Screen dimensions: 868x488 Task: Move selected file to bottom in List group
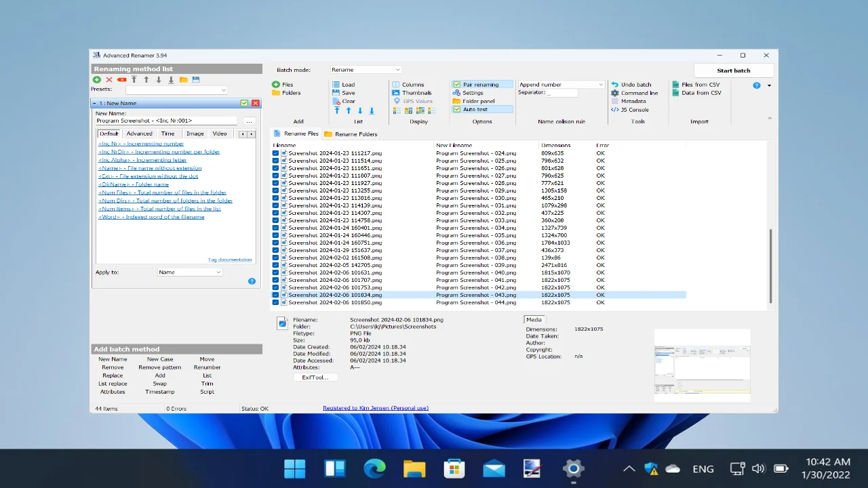coord(372,110)
